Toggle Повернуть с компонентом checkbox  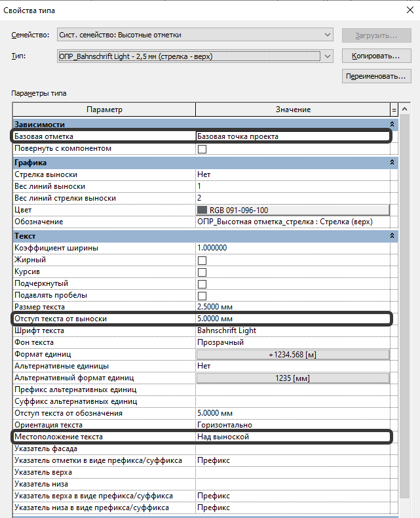(202, 149)
